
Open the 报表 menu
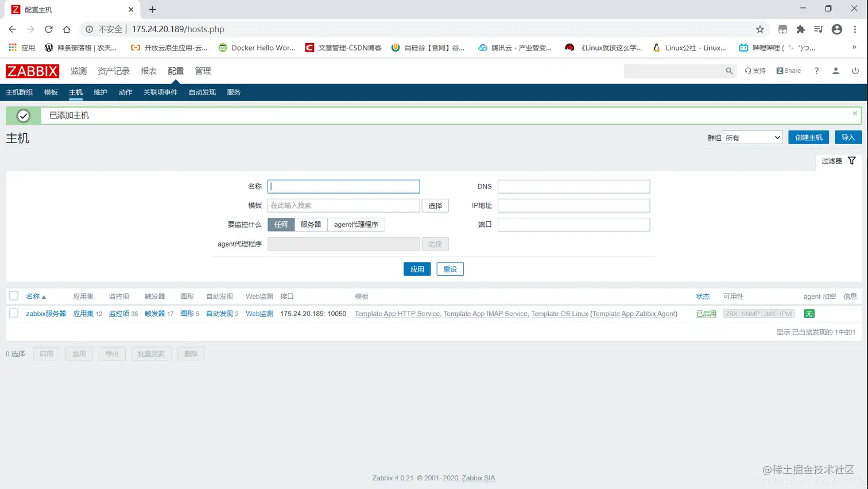click(x=149, y=71)
